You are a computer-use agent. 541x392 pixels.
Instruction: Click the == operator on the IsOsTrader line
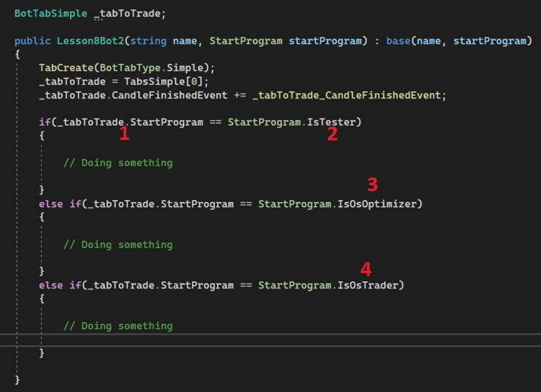(246, 286)
